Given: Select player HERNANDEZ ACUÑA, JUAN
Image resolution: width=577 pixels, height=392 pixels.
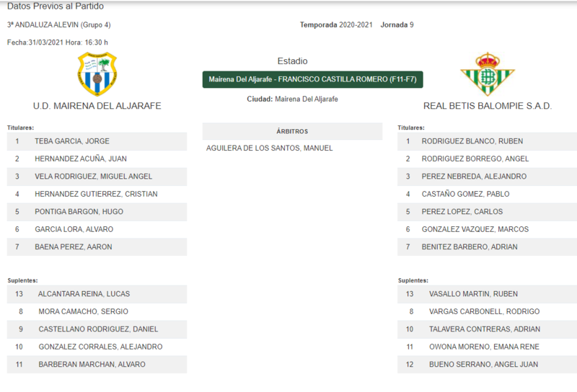Looking at the screenshot, I should click(x=97, y=159).
